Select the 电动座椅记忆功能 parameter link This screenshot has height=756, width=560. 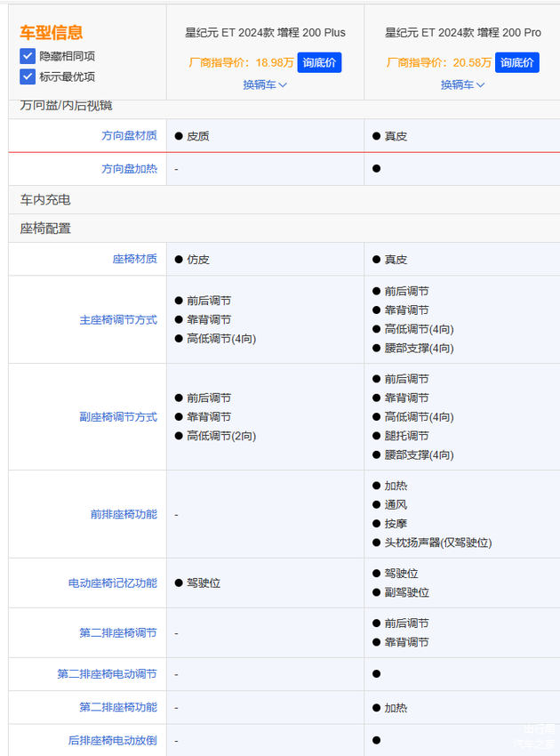[x=113, y=583]
